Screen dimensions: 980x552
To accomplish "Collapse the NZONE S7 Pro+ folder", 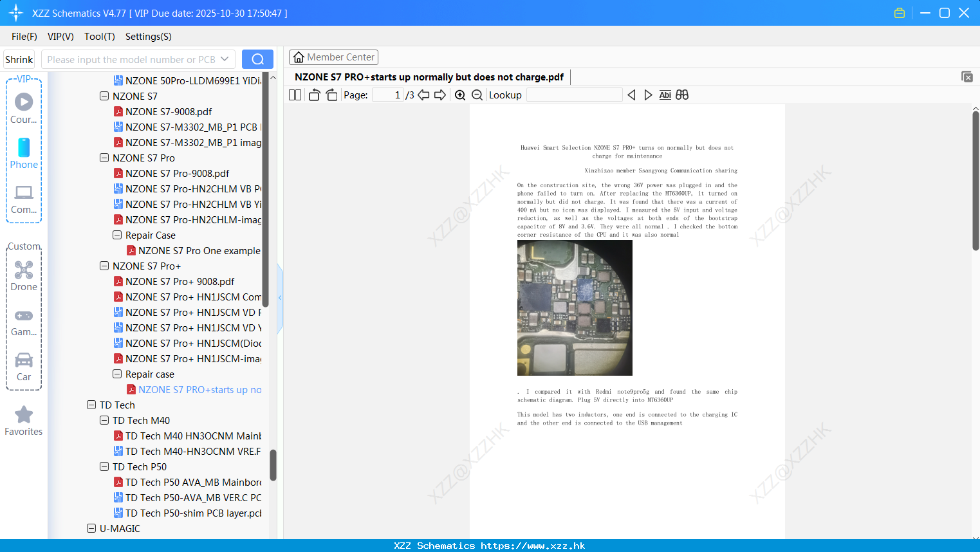I will click(x=104, y=266).
